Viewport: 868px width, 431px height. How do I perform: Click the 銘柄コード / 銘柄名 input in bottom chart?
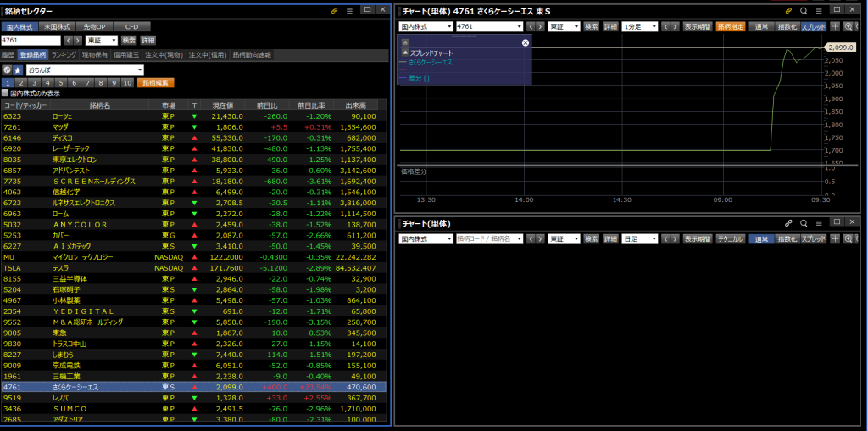pos(489,238)
